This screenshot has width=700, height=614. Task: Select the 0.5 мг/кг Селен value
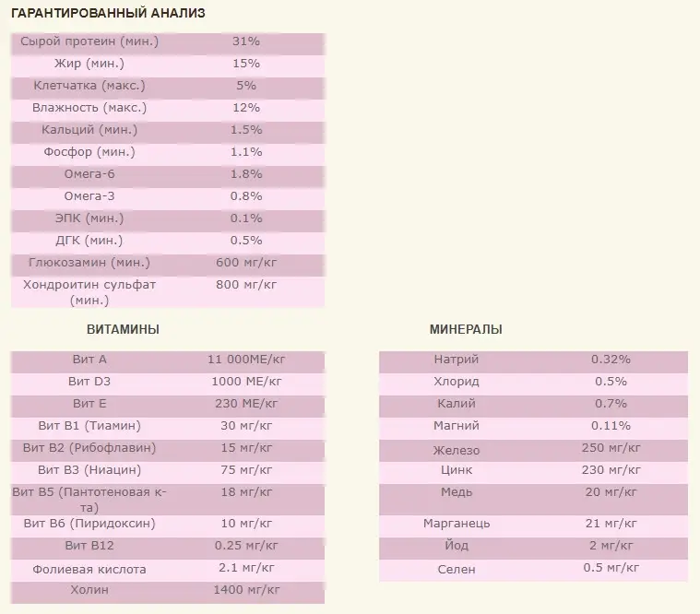coord(611,568)
